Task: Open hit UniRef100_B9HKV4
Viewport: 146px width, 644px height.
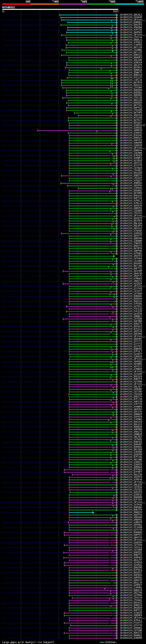Action: click(x=131, y=150)
